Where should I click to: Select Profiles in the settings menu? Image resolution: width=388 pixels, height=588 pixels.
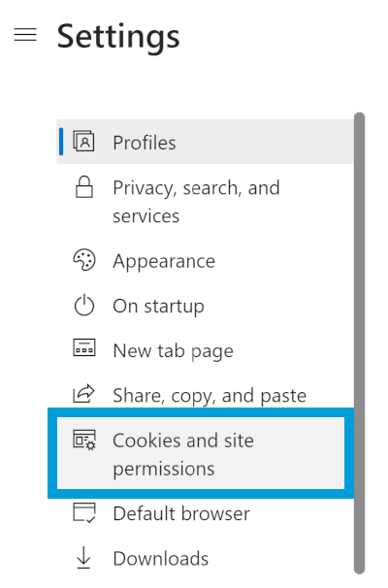point(205,142)
